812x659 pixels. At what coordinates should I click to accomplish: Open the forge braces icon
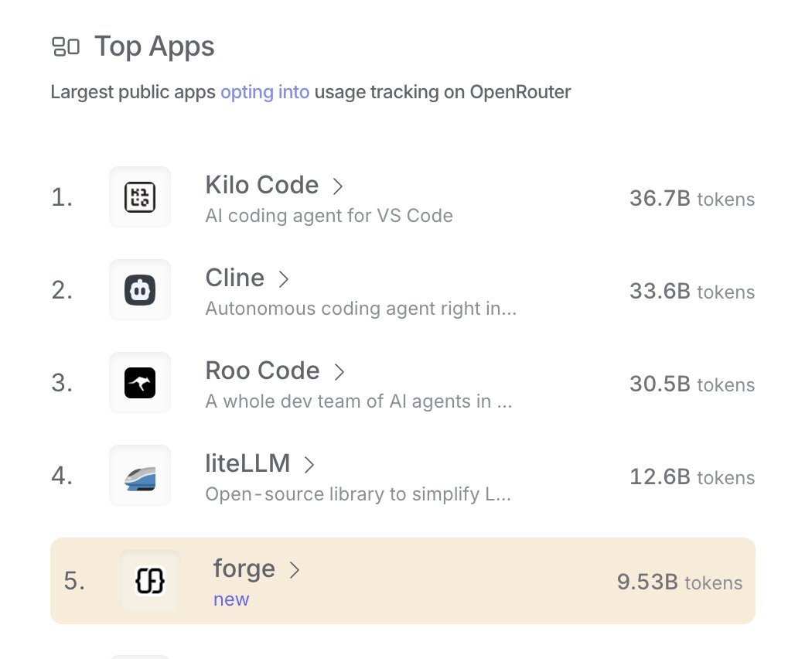pos(150,580)
